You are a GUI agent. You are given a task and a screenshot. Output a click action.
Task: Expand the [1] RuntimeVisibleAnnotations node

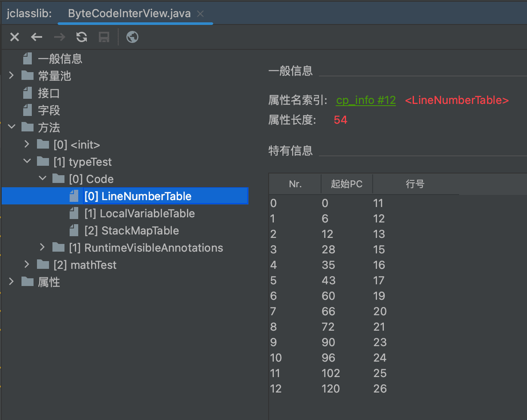(42, 248)
